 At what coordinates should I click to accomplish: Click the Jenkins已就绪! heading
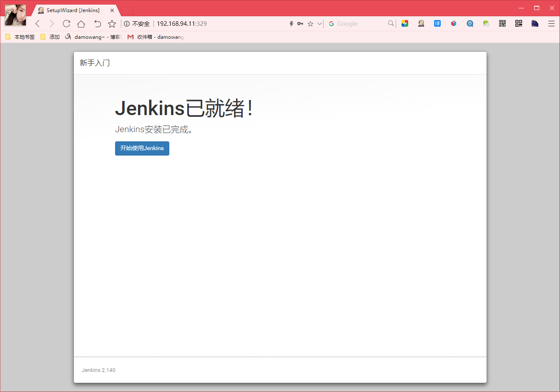(184, 108)
